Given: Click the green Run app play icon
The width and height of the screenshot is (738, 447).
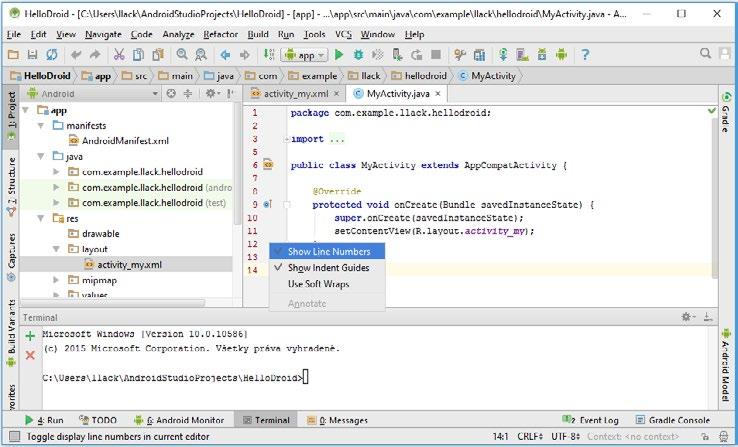Looking at the screenshot, I should [x=339, y=55].
